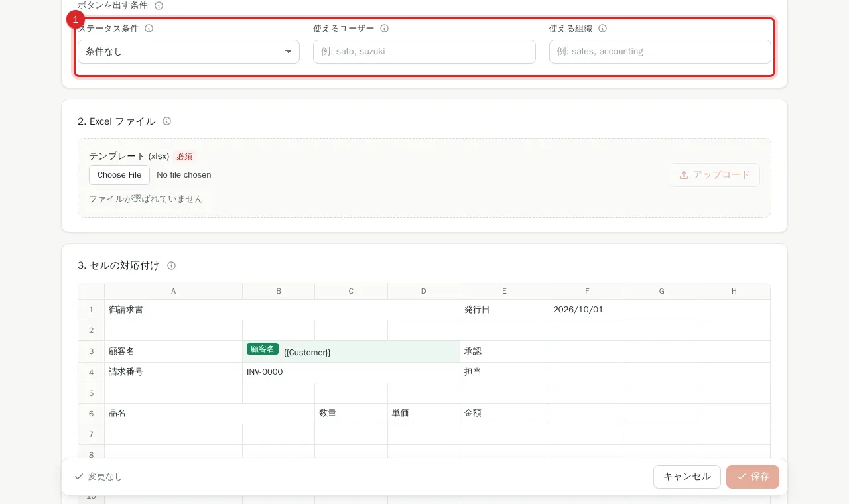Viewport: 849px width, 504px height.
Task: Click info icon beside 3. セルの対応付け
Action: coord(172,265)
